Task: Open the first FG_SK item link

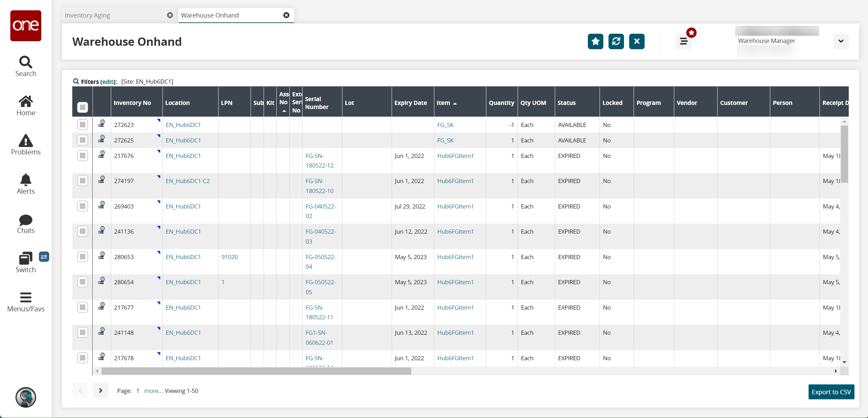Action: 445,125
